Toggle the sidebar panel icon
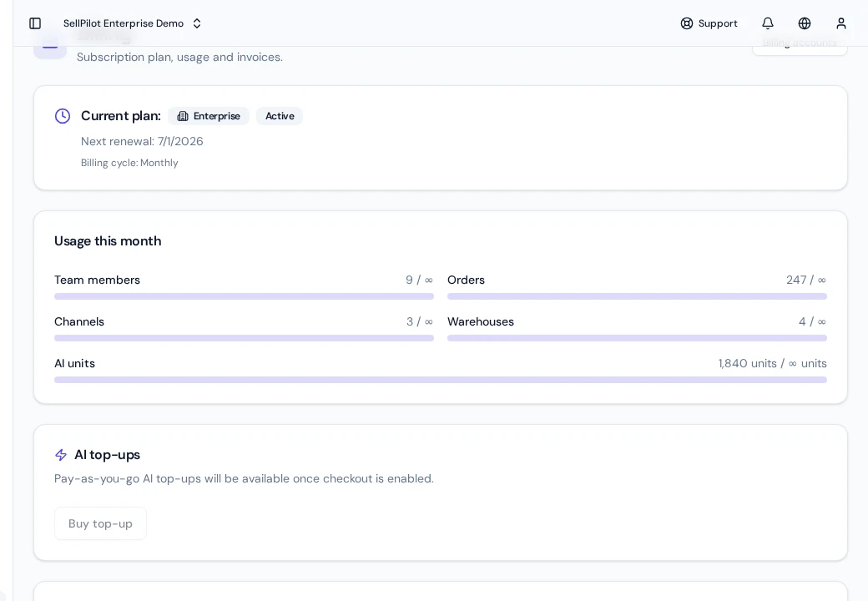The width and height of the screenshot is (868, 601). 35,23
